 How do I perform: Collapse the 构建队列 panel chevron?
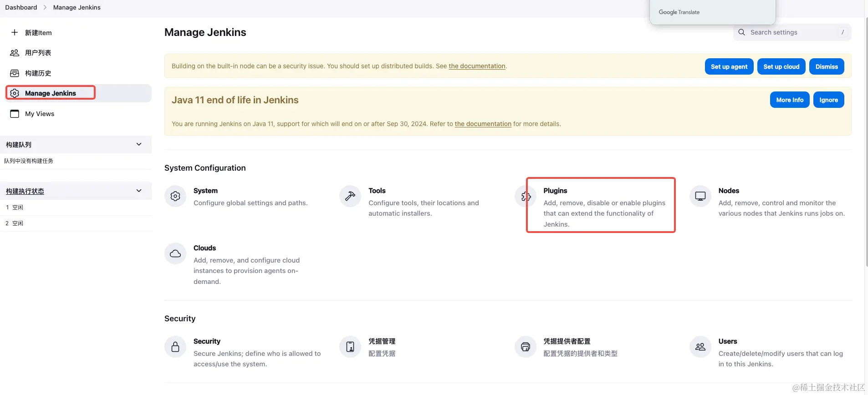click(x=139, y=144)
